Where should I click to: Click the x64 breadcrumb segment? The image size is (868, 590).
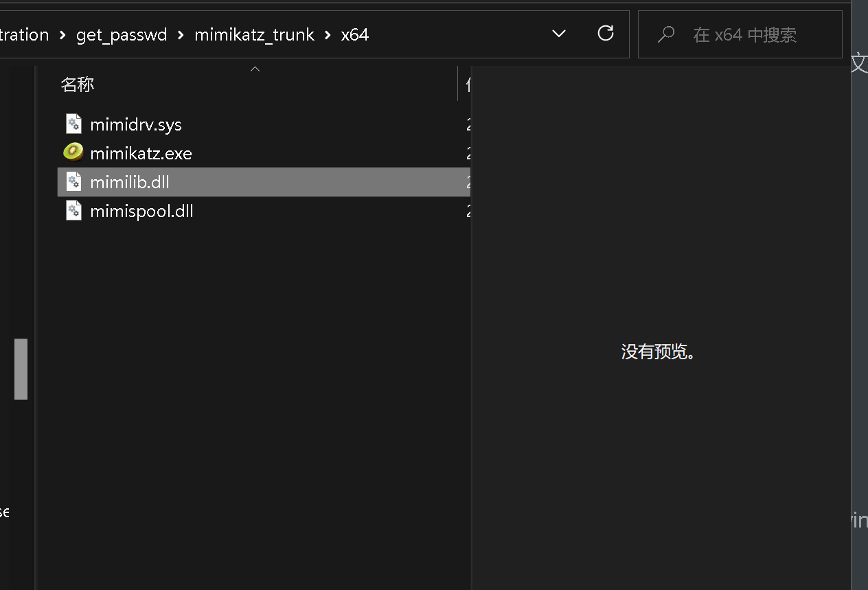pyautogui.click(x=355, y=35)
